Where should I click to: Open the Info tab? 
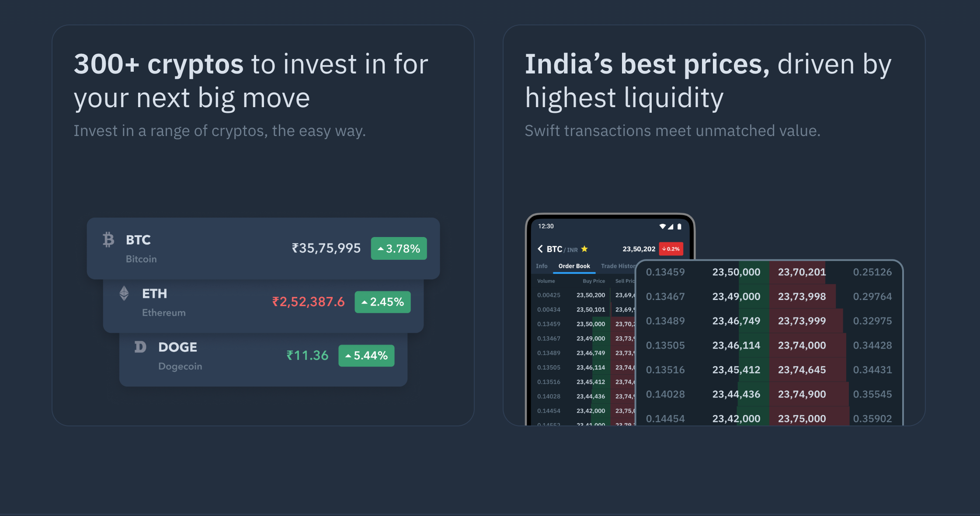click(542, 266)
